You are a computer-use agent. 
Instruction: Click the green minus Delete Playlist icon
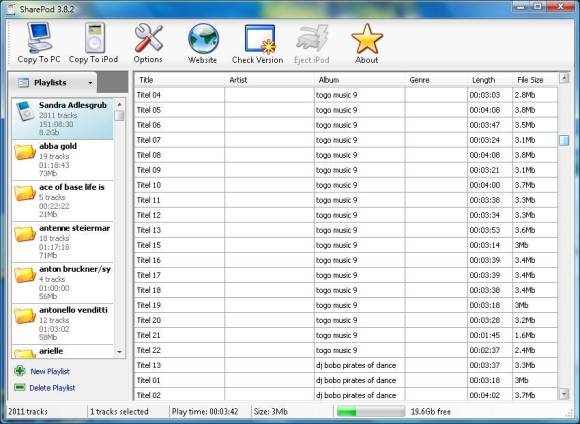19,387
